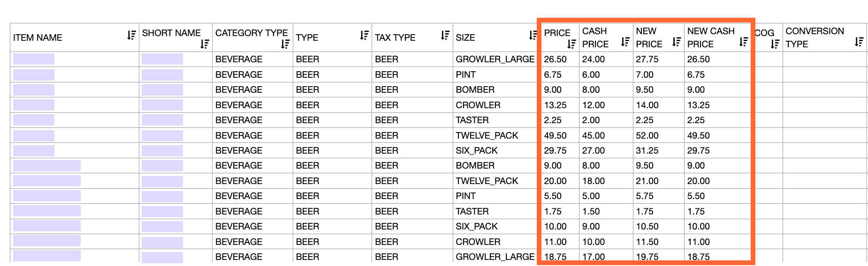The height and width of the screenshot is (266, 868).
Task: Click the cash price cell 45.00
Action: [x=594, y=136]
